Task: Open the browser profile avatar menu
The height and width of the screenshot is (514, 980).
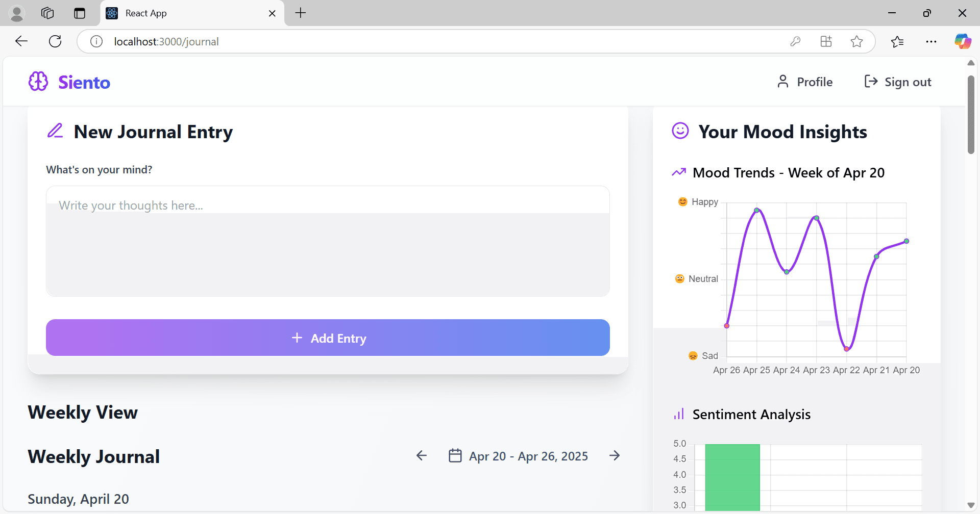Action: pos(17,13)
